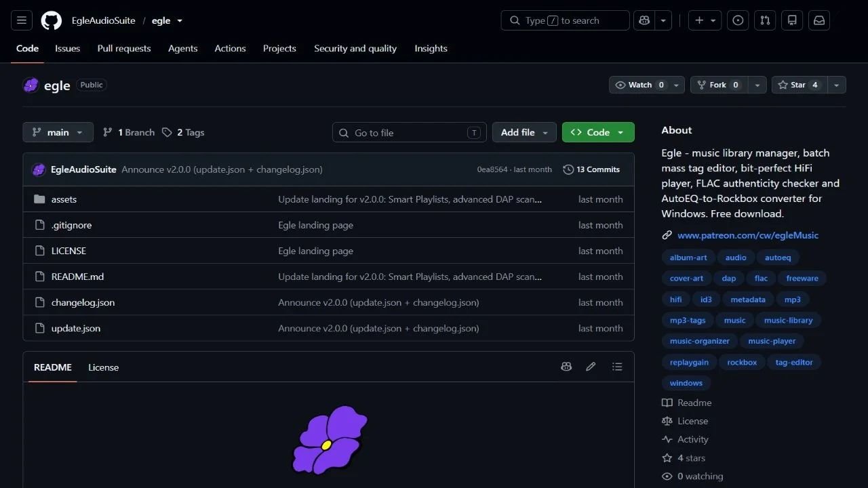Image resolution: width=868 pixels, height=488 pixels.
Task: Star the egle repository
Action: [800, 85]
